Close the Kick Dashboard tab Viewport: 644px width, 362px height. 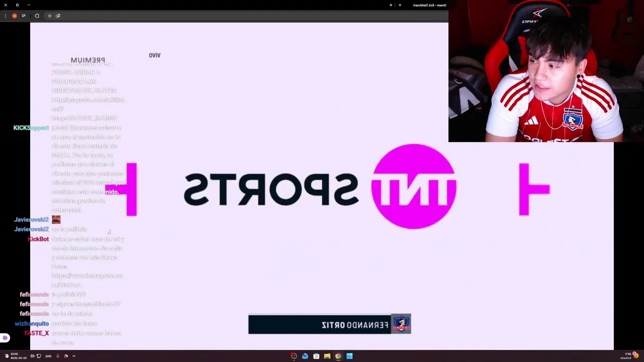pyautogui.click(x=400, y=5)
